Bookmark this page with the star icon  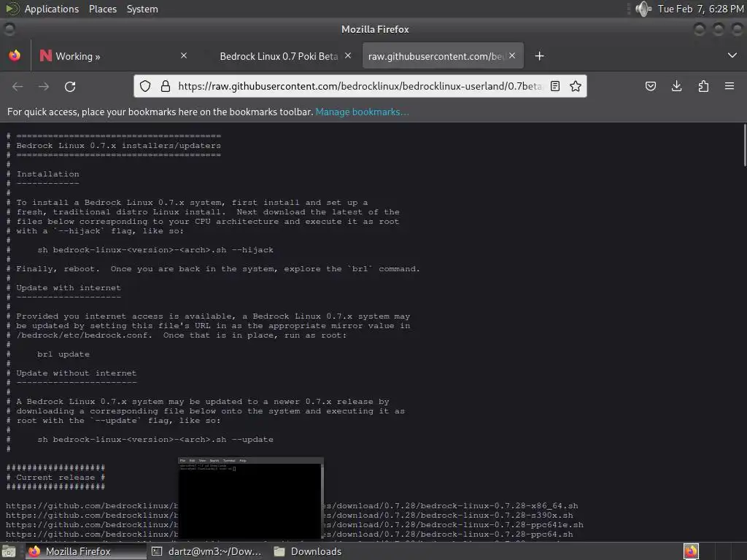click(x=576, y=86)
